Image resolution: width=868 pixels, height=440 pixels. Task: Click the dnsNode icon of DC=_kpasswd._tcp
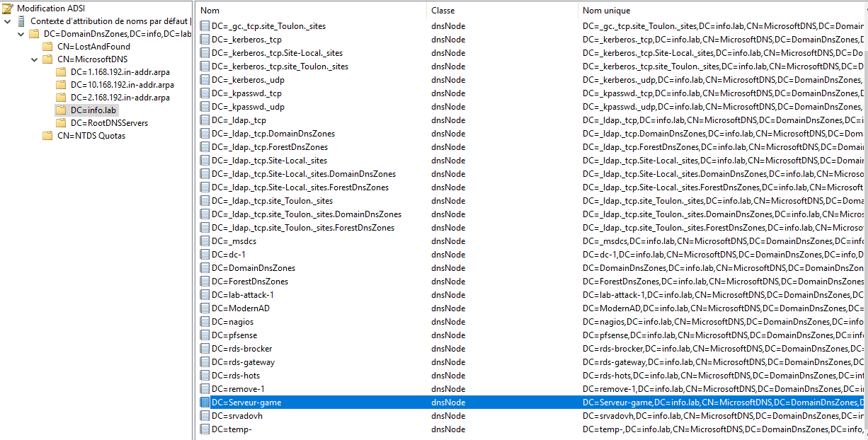click(x=205, y=93)
